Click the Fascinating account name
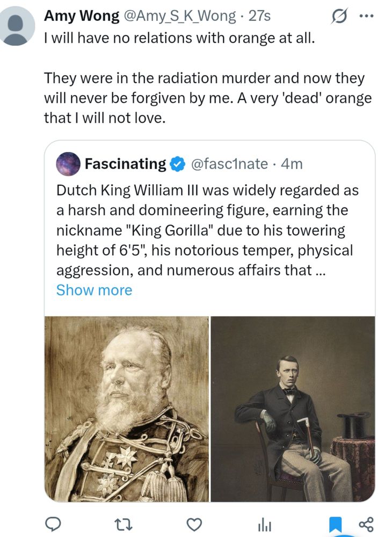This screenshot has width=392, height=537. (125, 164)
